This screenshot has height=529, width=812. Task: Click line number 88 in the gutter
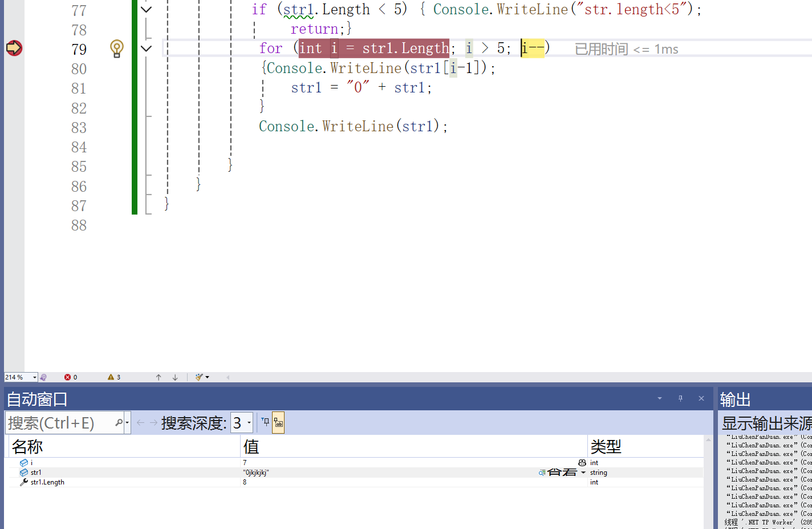click(x=79, y=225)
